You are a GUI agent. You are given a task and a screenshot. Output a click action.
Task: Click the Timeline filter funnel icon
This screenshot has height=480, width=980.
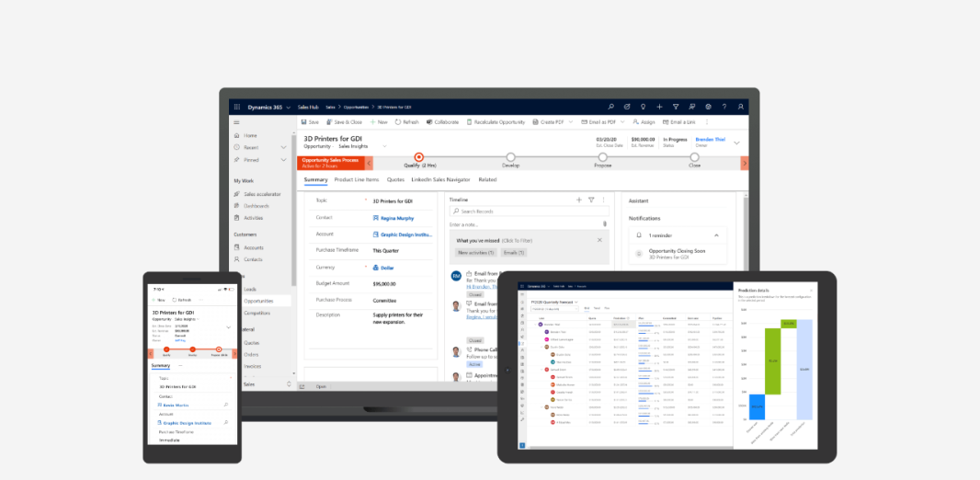[x=591, y=200]
